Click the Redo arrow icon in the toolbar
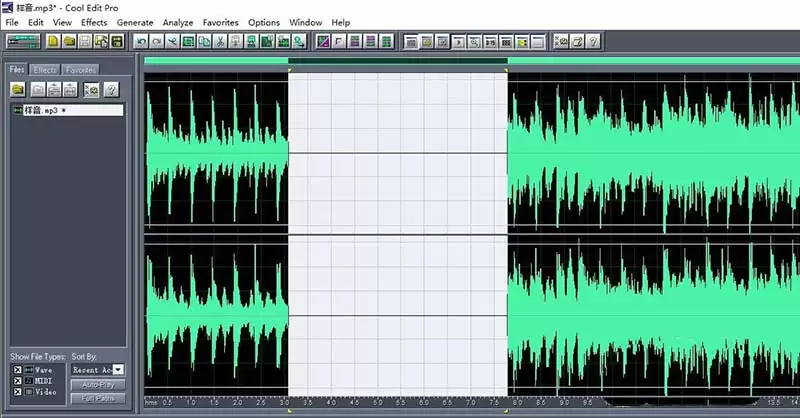 [157, 41]
